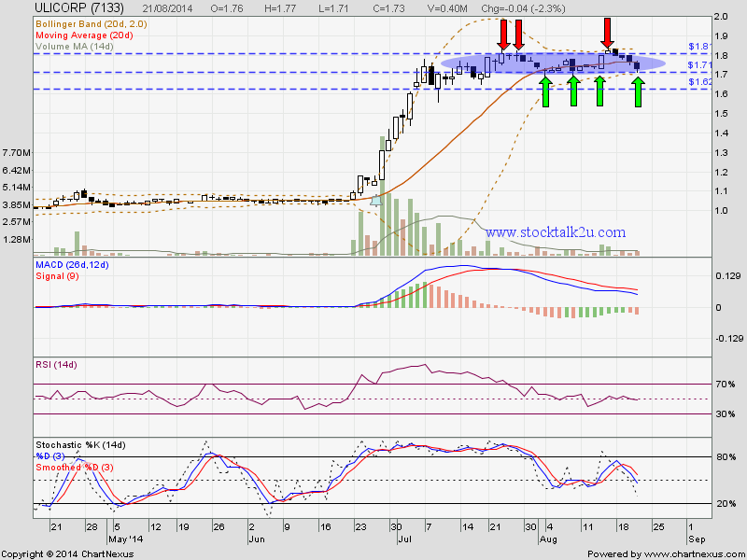Click the May '14 date axis label

[124, 539]
